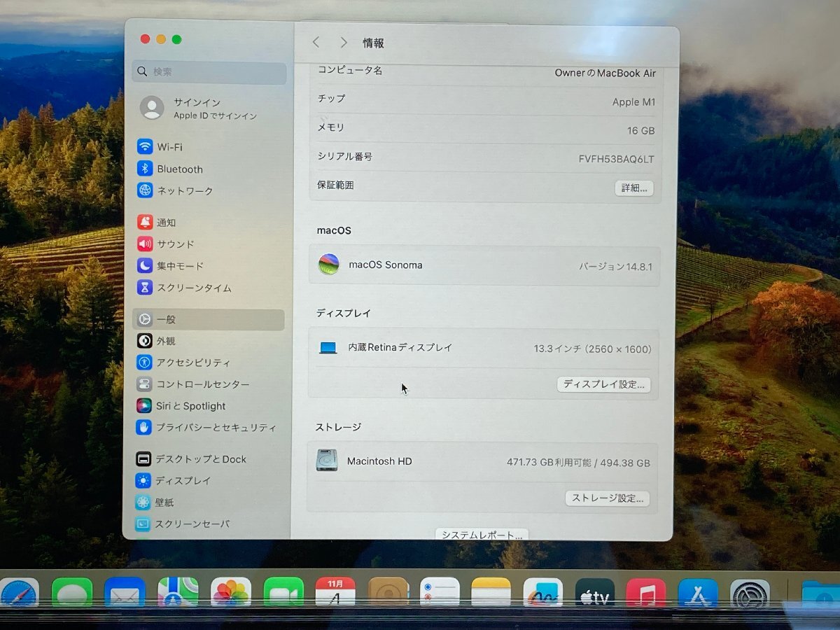Open システムレポート... button
This screenshot has width=840, height=630.
click(x=482, y=535)
